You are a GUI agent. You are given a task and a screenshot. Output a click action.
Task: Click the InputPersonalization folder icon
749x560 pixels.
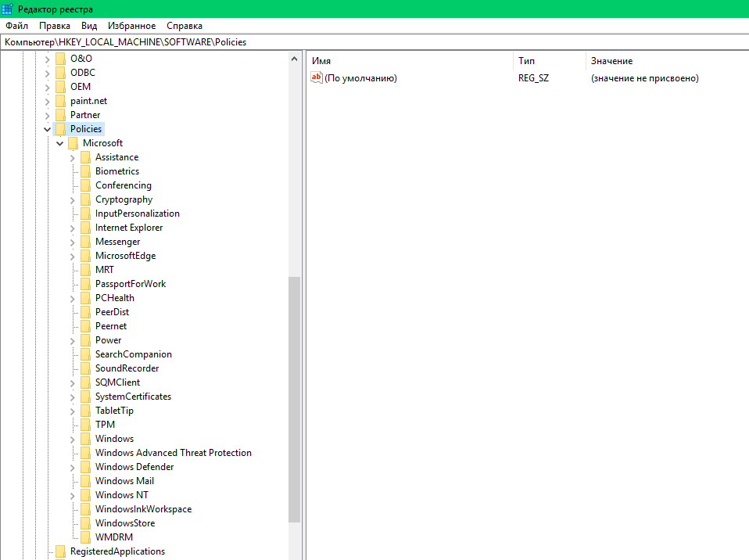point(85,214)
